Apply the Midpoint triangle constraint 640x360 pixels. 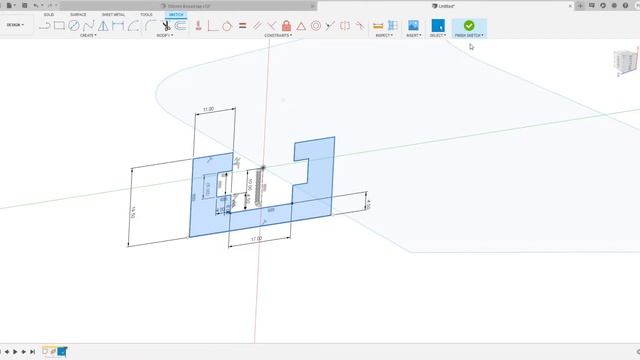coord(301,26)
